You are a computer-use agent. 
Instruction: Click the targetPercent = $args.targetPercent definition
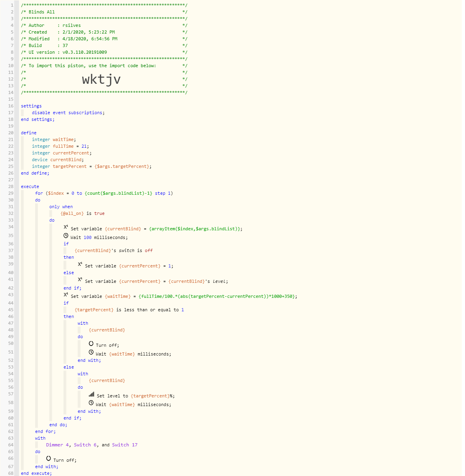pyautogui.click(x=92, y=166)
